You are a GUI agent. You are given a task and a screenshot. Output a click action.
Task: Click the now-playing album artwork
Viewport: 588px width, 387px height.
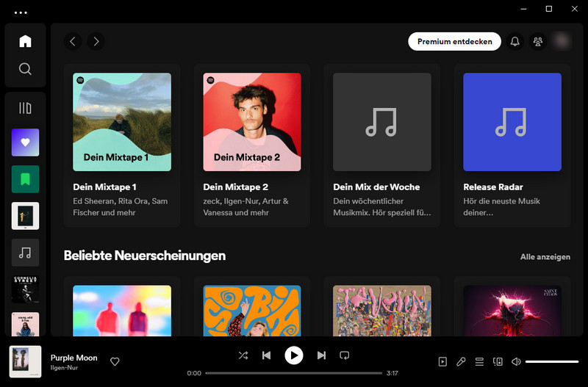[25, 361]
